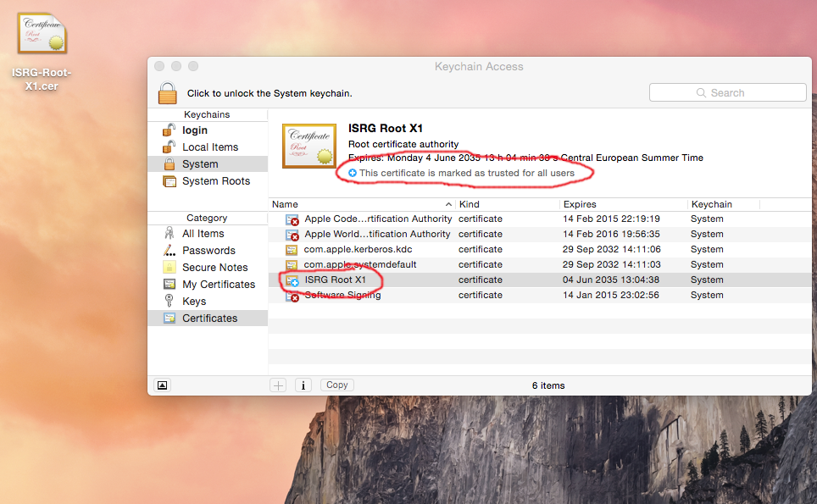This screenshot has width=817, height=504.
Task: Show the Passwords category
Action: tap(208, 251)
